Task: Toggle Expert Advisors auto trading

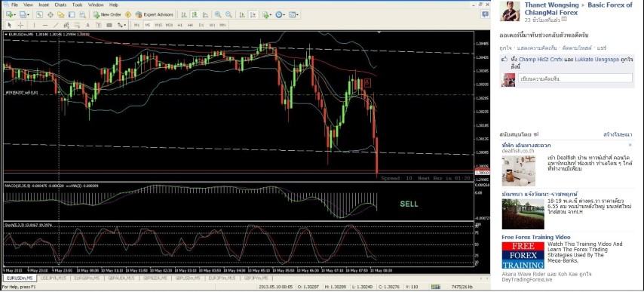Action: pyautogui.click(x=155, y=15)
